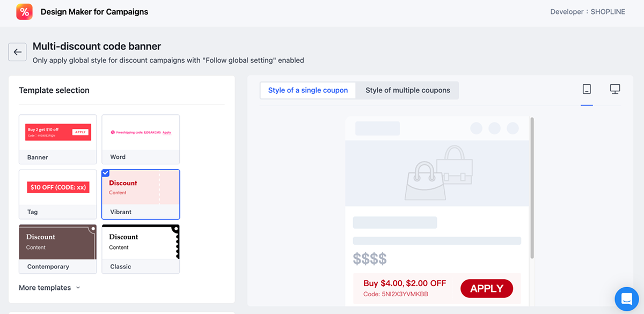
Task: Pick the Contemporary template
Action: pos(58,249)
